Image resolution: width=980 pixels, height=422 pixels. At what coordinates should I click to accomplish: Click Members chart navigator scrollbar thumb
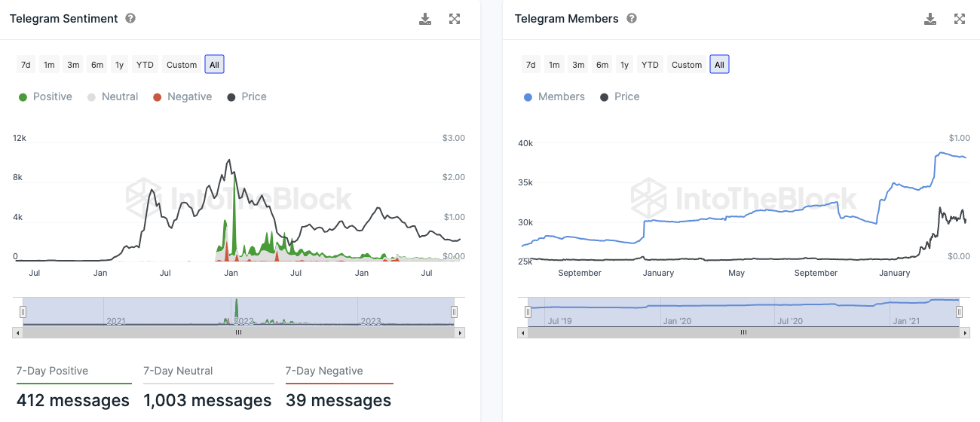click(743, 332)
